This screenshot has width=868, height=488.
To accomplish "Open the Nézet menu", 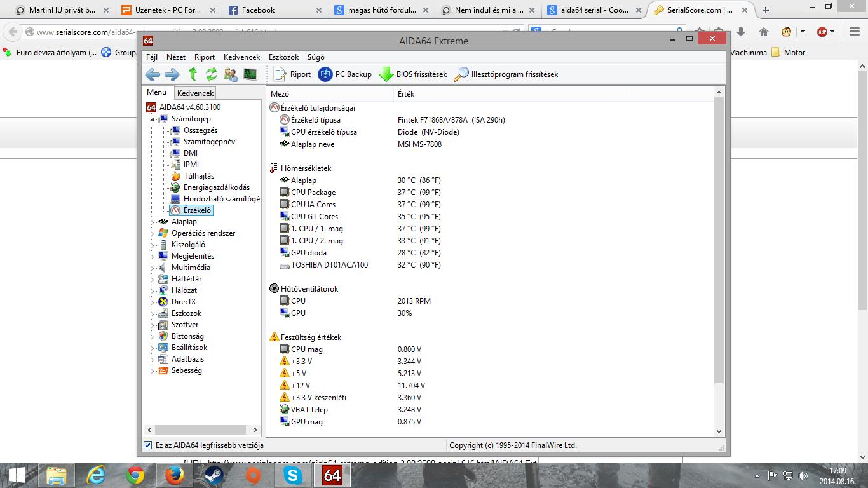I will click(x=176, y=57).
